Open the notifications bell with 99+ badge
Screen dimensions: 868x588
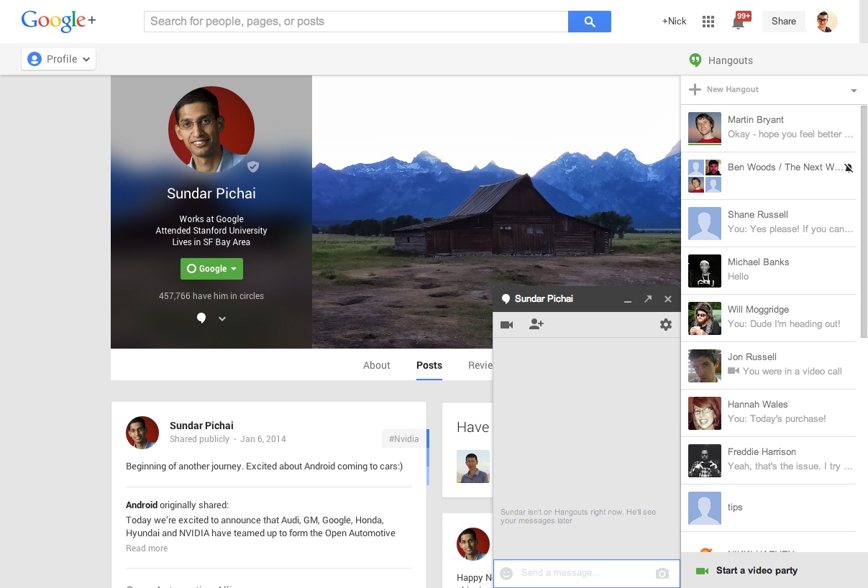pos(739,22)
